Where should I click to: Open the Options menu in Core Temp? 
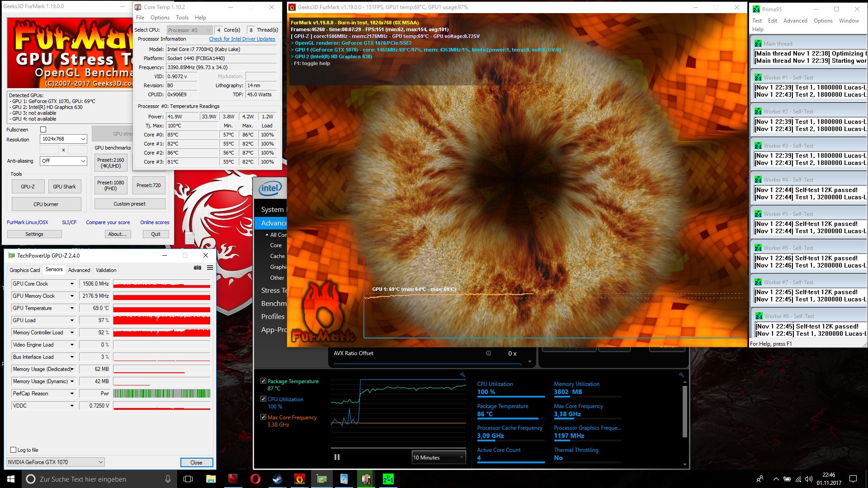pyautogui.click(x=160, y=18)
